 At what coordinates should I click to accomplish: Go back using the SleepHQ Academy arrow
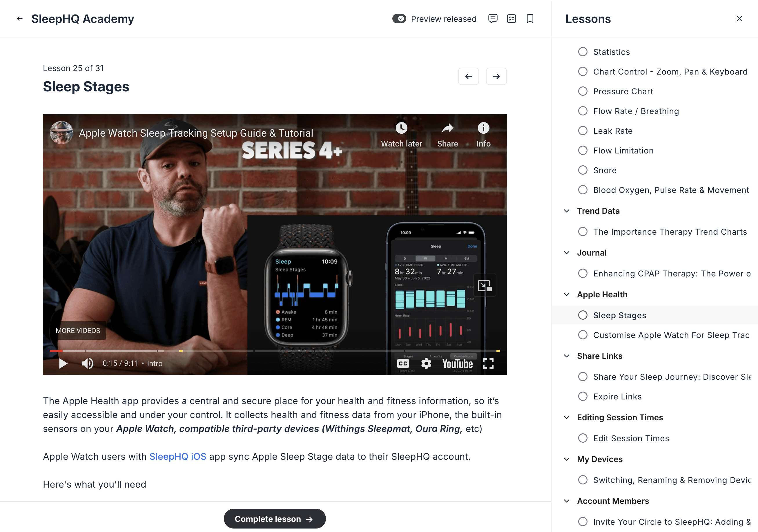pos(20,19)
